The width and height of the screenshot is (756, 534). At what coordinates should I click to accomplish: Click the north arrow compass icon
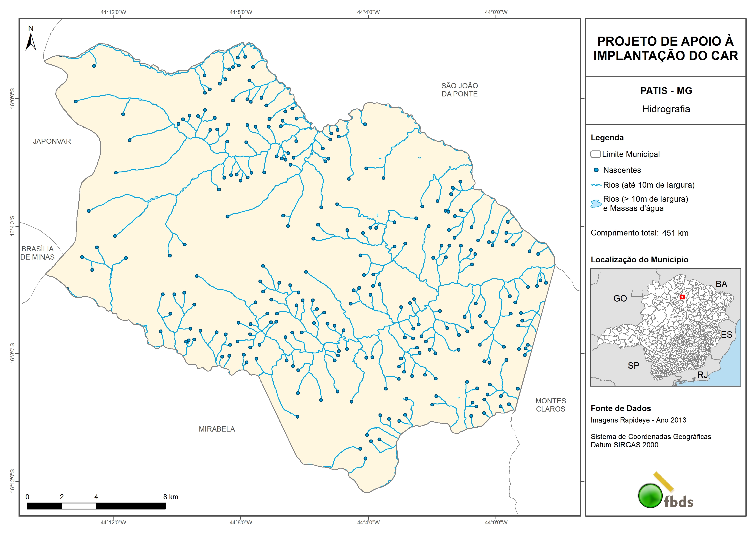[x=31, y=42]
